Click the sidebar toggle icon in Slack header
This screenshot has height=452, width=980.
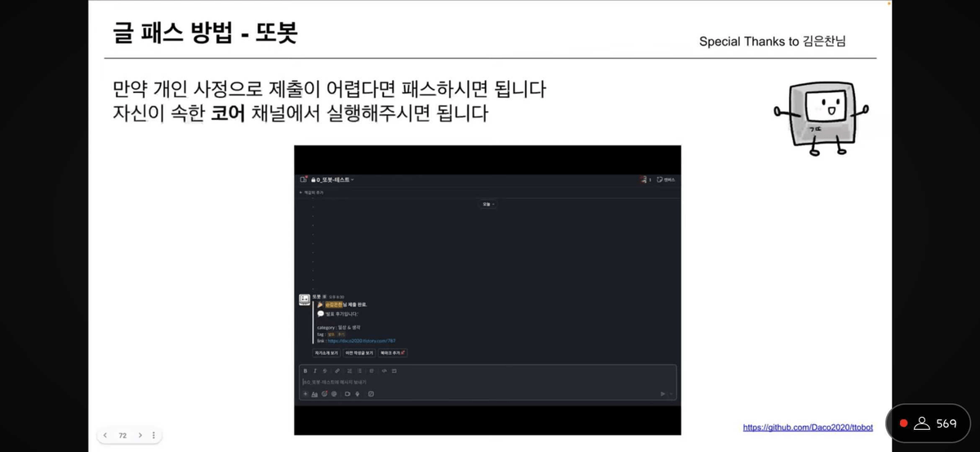[x=303, y=179]
